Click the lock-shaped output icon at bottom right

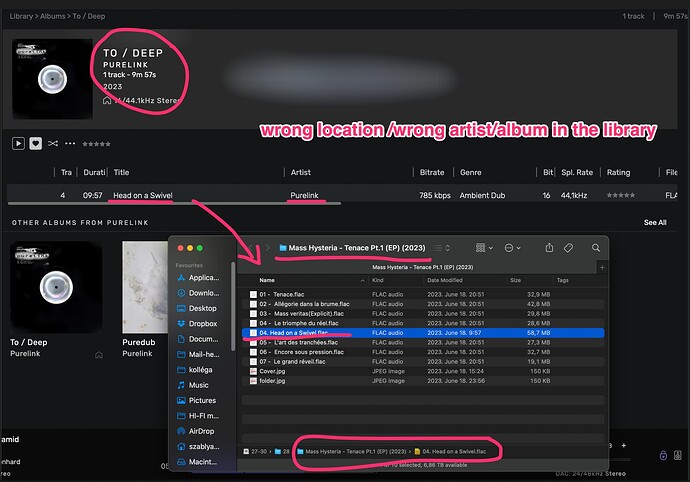[x=663, y=455]
